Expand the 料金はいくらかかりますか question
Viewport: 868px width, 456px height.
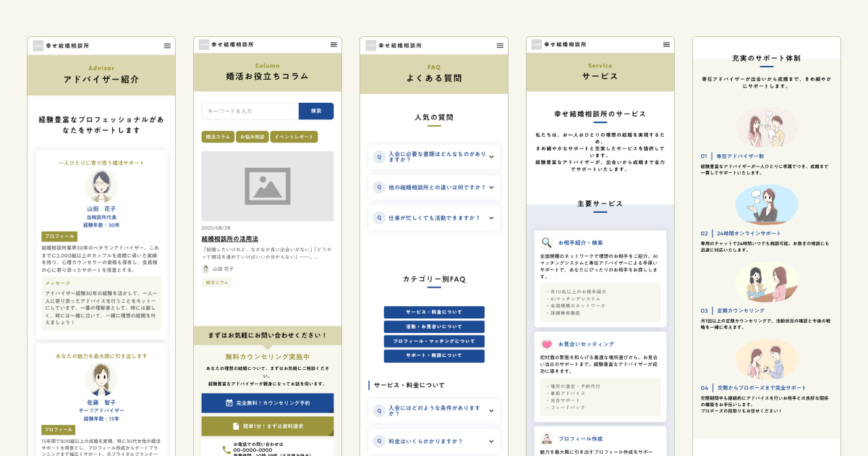pyautogui.click(x=434, y=440)
